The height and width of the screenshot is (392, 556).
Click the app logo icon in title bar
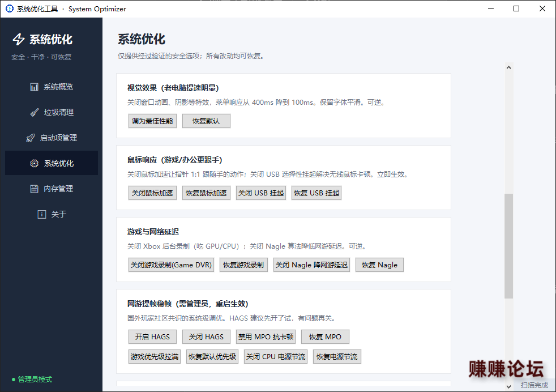[10, 8]
